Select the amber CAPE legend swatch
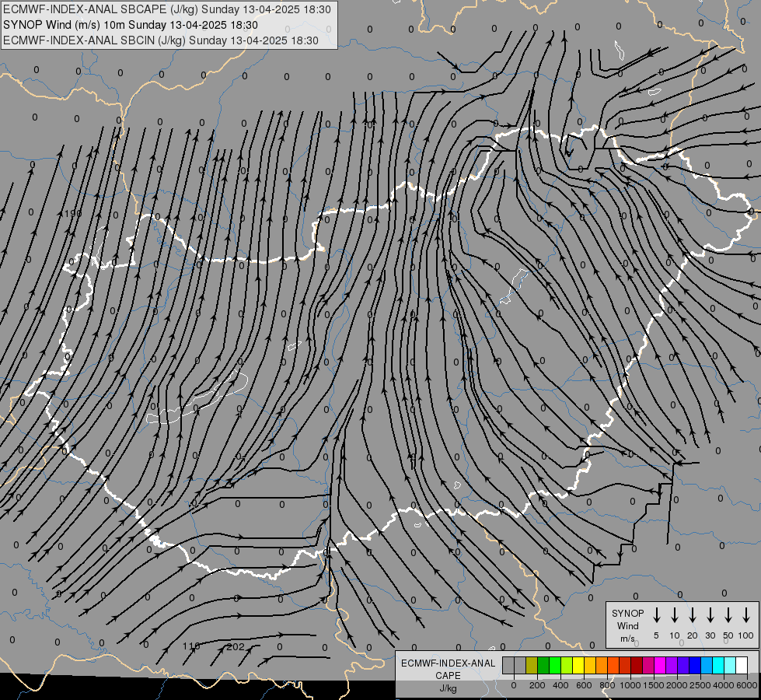This screenshot has width=761, height=700. [x=590, y=665]
